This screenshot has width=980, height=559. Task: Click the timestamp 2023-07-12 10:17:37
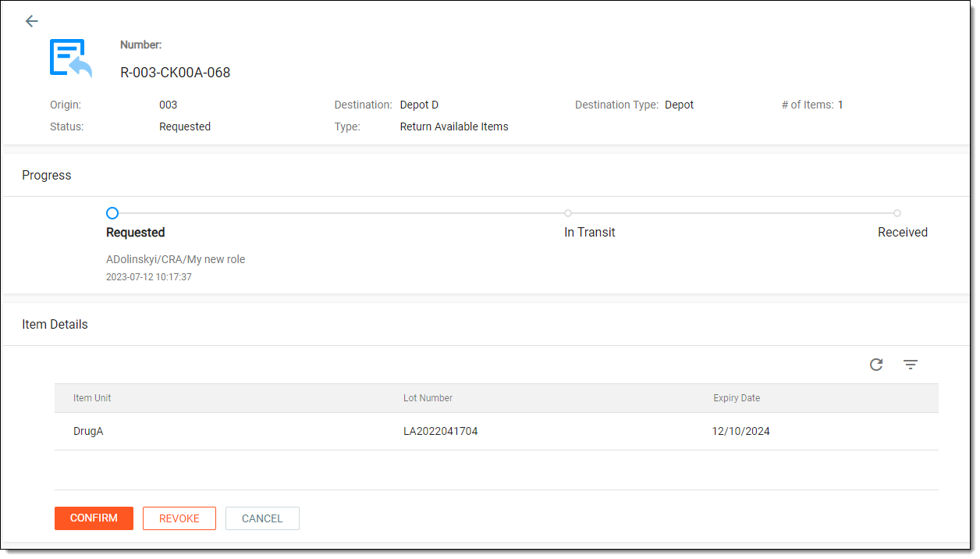pos(149,276)
